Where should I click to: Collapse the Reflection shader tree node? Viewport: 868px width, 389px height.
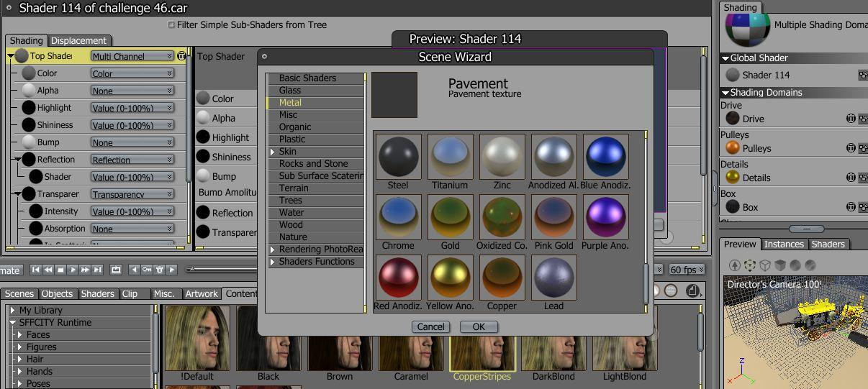pyautogui.click(x=17, y=160)
